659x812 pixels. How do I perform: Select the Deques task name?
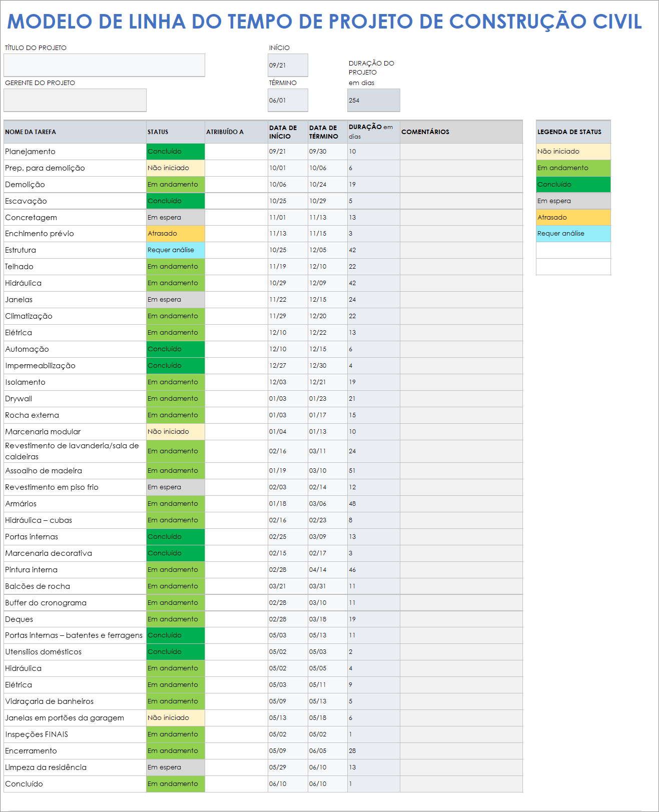pyautogui.click(x=75, y=619)
